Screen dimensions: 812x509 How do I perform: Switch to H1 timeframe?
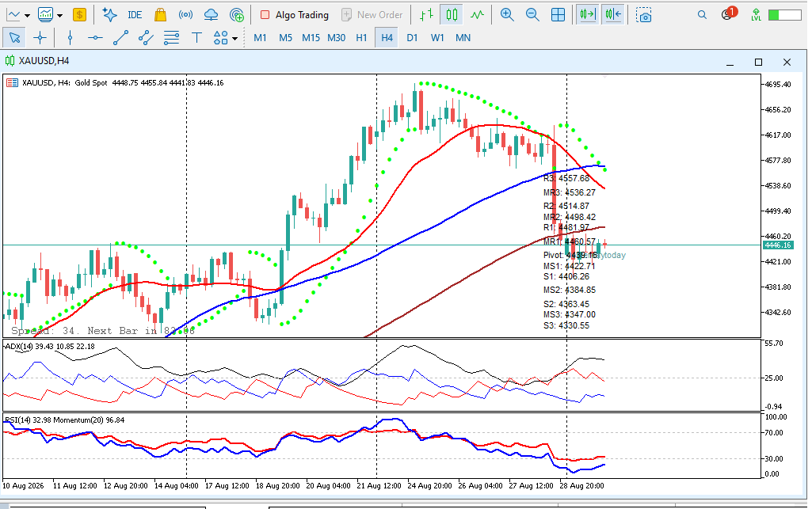[x=361, y=38]
